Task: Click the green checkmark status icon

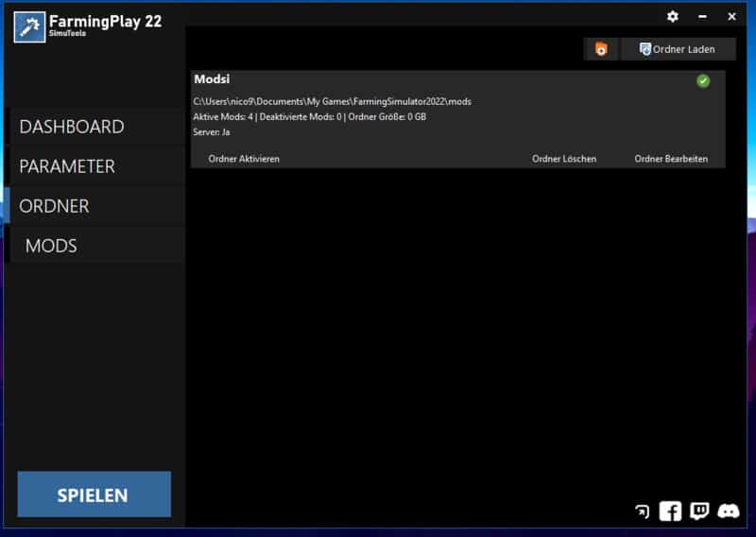Action: [x=703, y=81]
